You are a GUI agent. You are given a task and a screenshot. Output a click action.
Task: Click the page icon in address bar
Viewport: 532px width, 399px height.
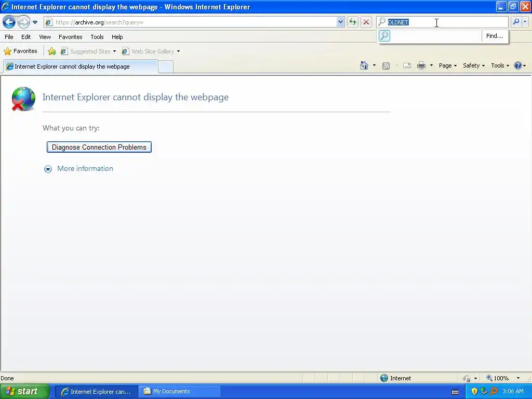click(x=49, y=22)
